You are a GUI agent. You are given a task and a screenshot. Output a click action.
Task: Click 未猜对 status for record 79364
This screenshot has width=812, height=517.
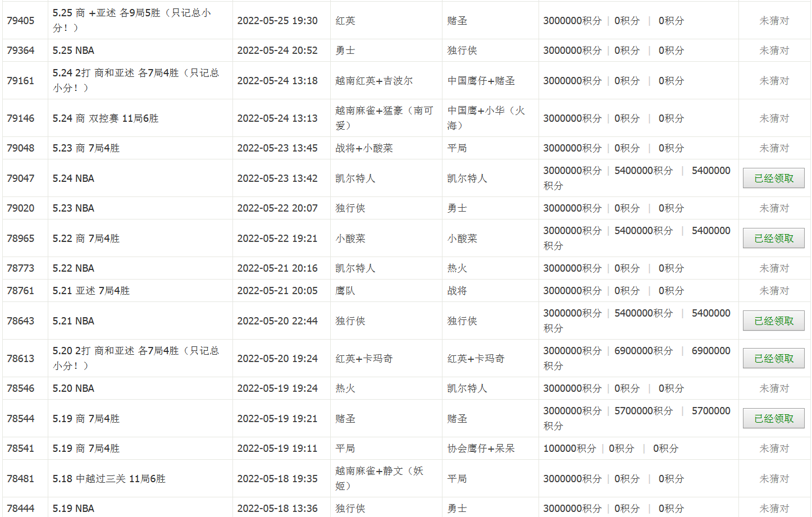click(x=773, y=50)
